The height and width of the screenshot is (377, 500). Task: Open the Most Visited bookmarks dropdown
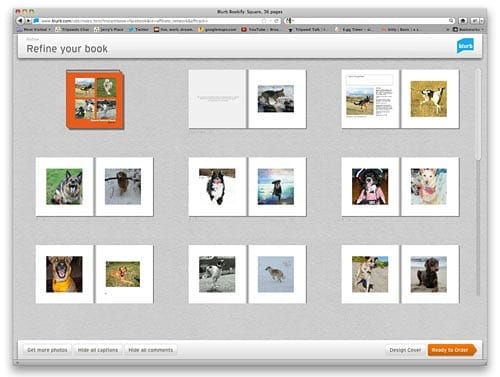click(34, 29)
